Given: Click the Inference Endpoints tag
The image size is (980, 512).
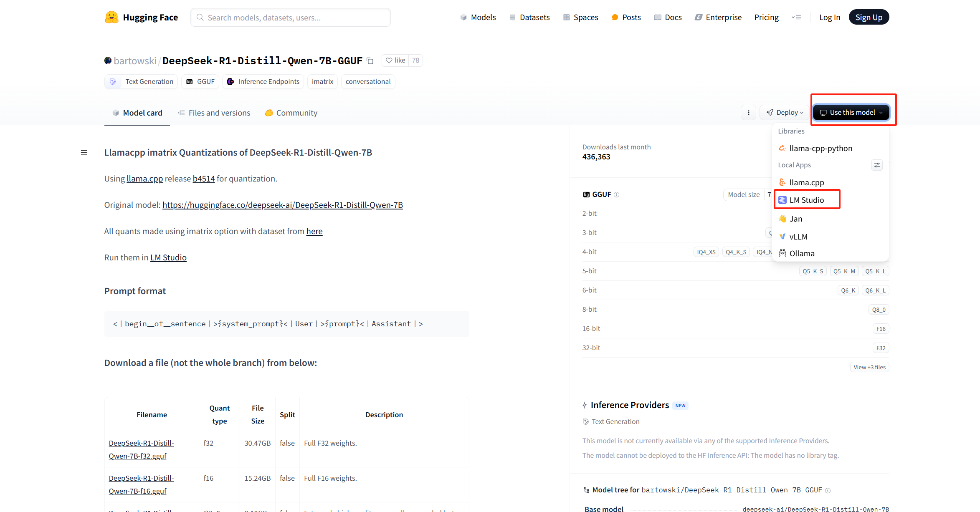Looking at the screenshot, I should click(263, 82).
